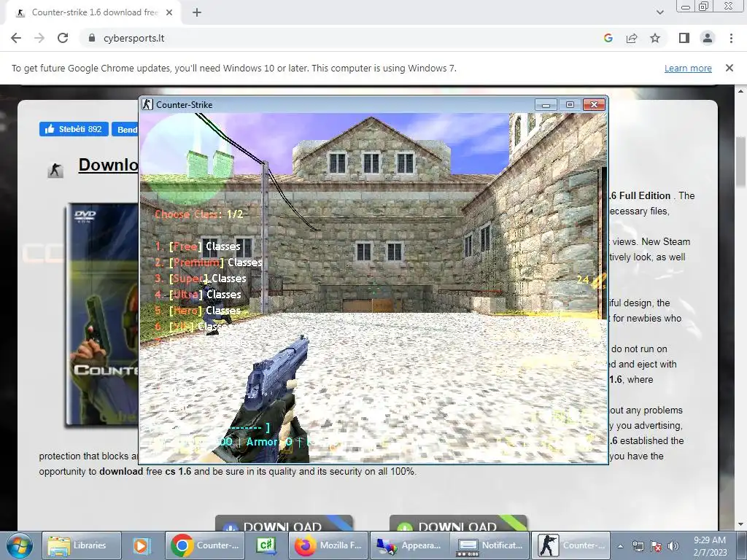
Task: Dismiss the Chrome update notification bar
Action: (x=729, y=68)
